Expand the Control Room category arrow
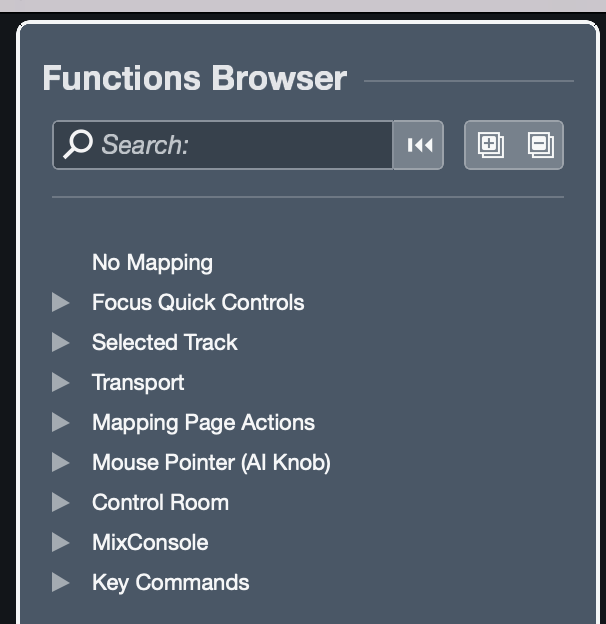Image resolution: width=606 pixels, height=624 pixels. [x=61, y=502]
